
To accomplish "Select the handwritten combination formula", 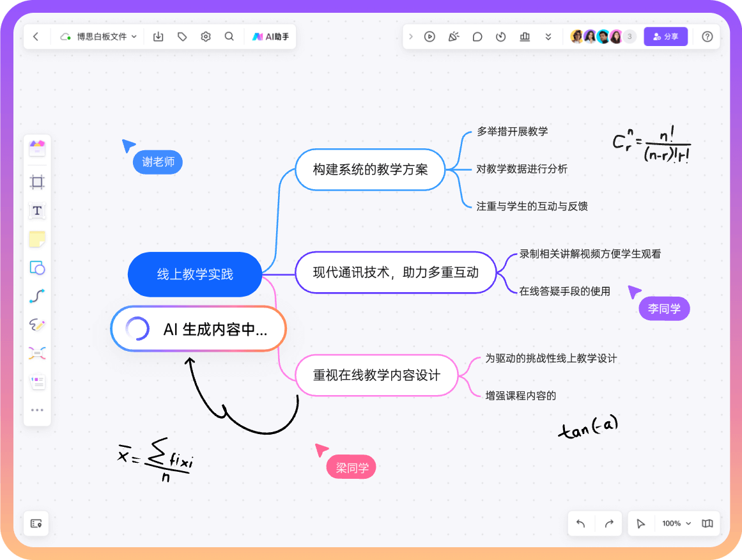I will click(x=652, y=145).
